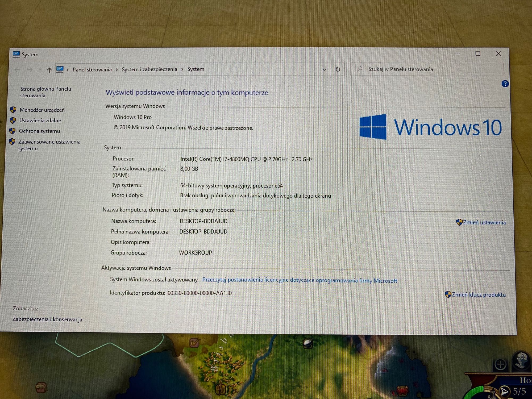
Task: Expand chevron after System i zabezpieczenia
Action: (182, 69)
